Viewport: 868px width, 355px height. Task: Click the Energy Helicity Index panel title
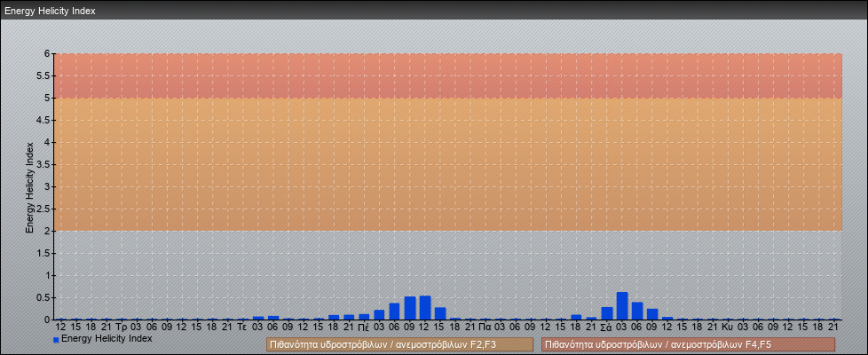(50, 11)
